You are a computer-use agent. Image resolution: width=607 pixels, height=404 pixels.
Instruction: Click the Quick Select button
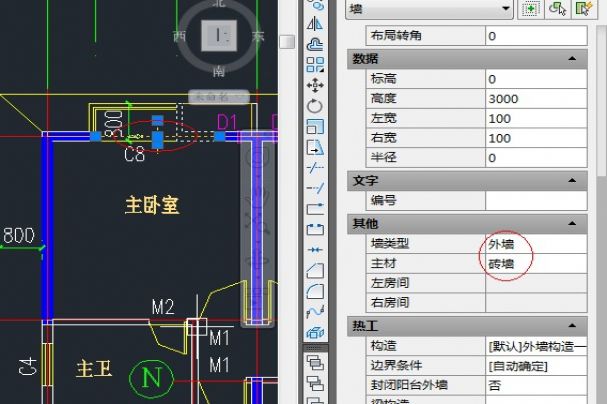583,8
